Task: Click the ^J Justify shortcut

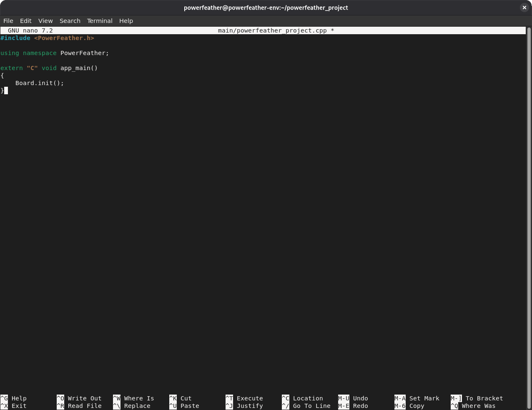Action: tap(244, 406)
